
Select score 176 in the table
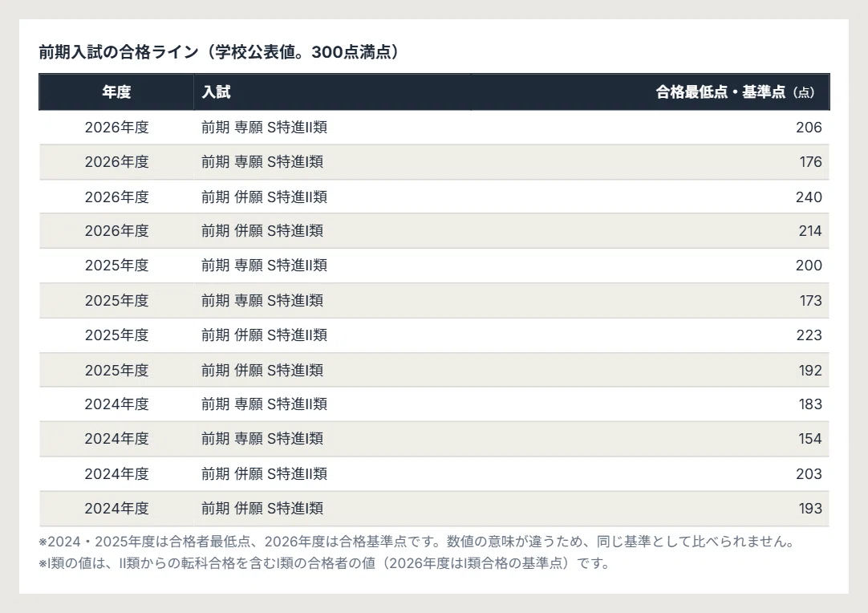pyautogui.click(x=810, y=162)
